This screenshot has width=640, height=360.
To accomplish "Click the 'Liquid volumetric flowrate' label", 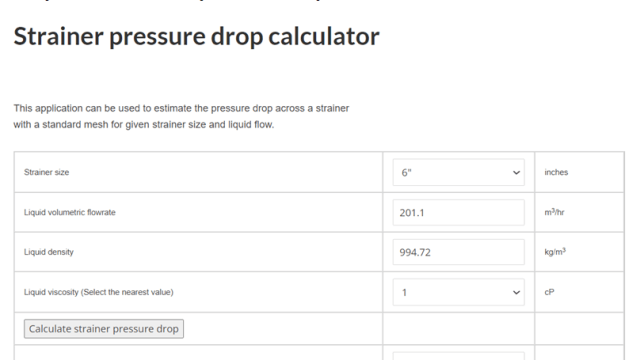I will [70, 212].
